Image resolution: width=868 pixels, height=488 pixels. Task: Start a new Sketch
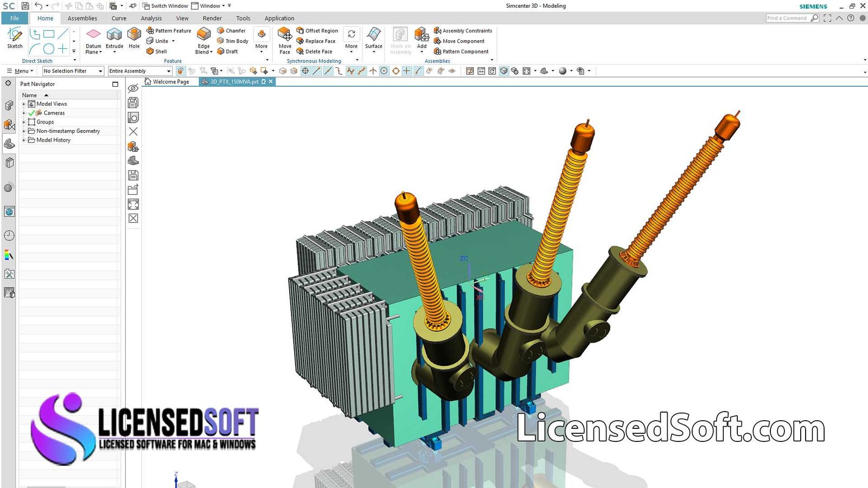(x=15, y=38)
